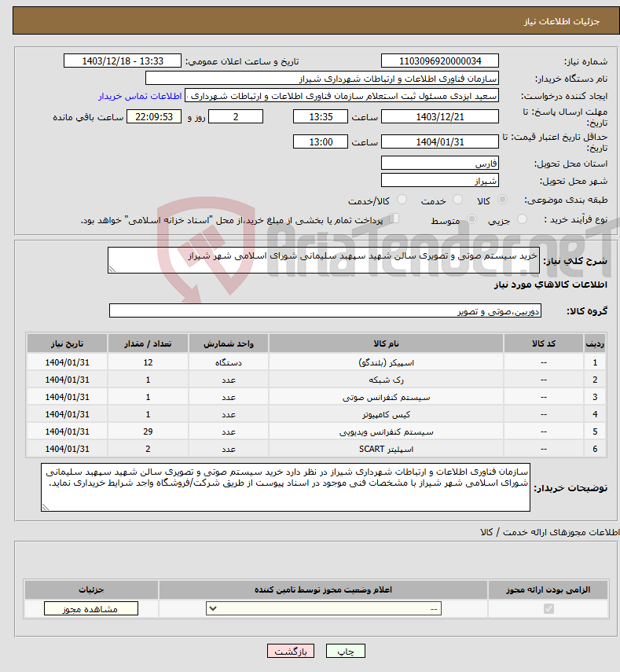620x672 pixels.
Task: Select the متوسط purchase type radio
Action: click(471, 219)
